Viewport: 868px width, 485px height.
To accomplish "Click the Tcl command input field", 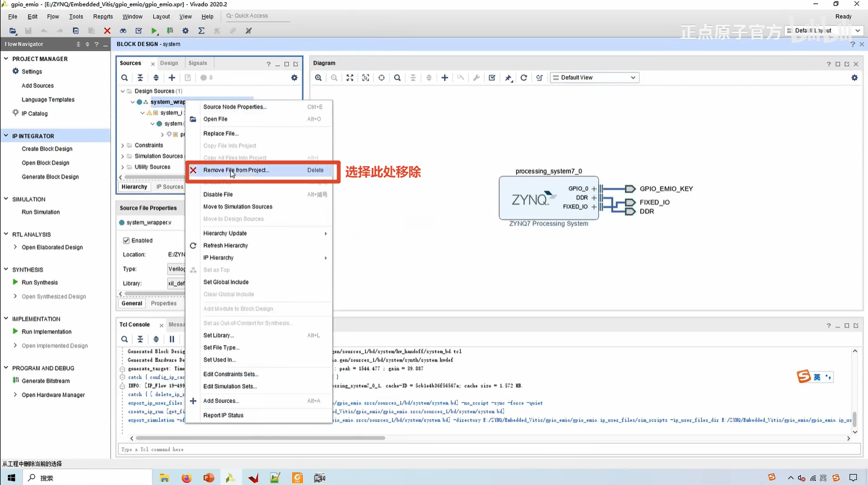I will coord(489,449).
